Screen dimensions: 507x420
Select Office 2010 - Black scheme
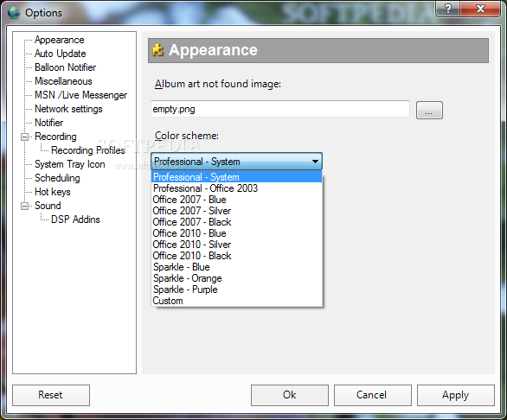237,256
